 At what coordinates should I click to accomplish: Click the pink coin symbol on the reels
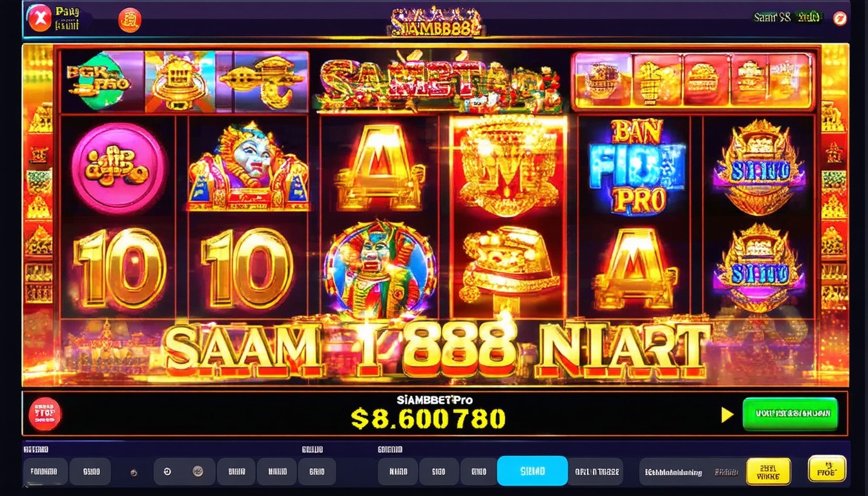tap(119, 168)
